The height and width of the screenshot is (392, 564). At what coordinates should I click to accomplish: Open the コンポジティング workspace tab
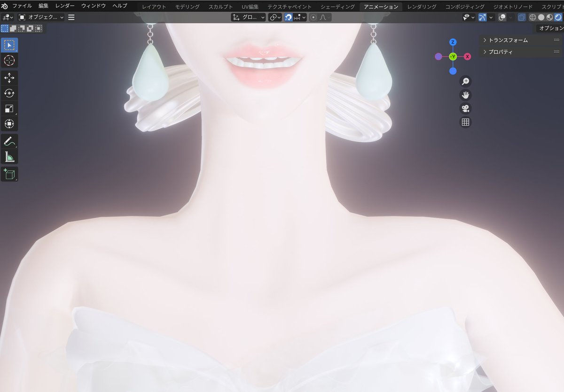(x=465, y=7)
